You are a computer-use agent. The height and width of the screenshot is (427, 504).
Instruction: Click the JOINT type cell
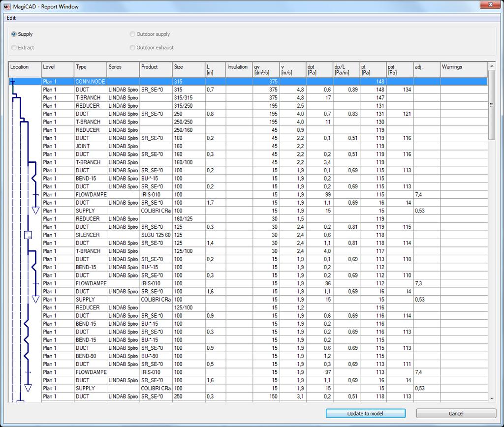(91, 146)
